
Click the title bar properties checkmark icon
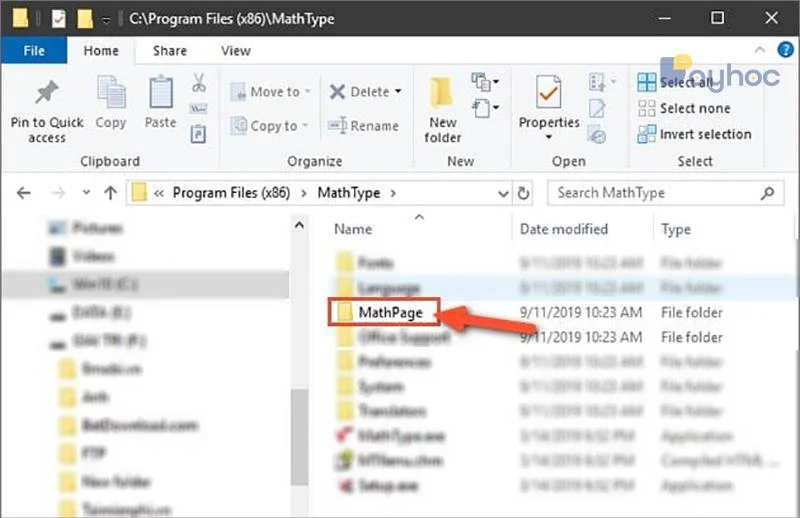(x=59, y=19)
